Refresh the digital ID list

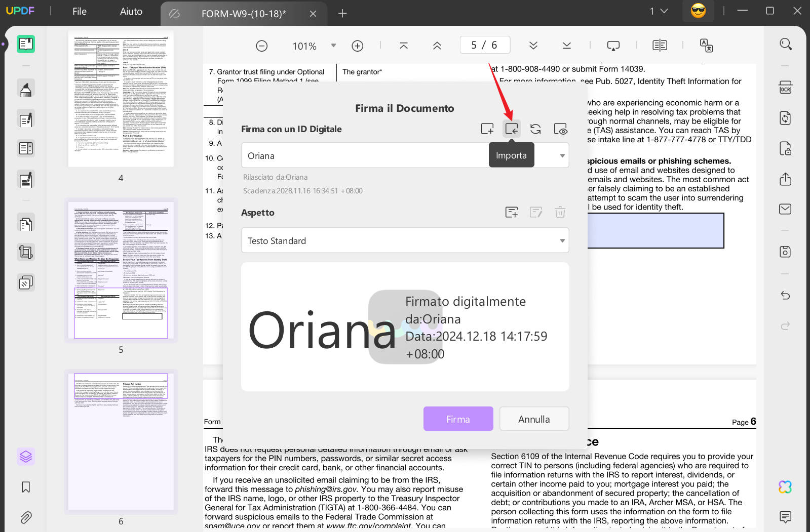pyautogui.click(x=535, y=129)
